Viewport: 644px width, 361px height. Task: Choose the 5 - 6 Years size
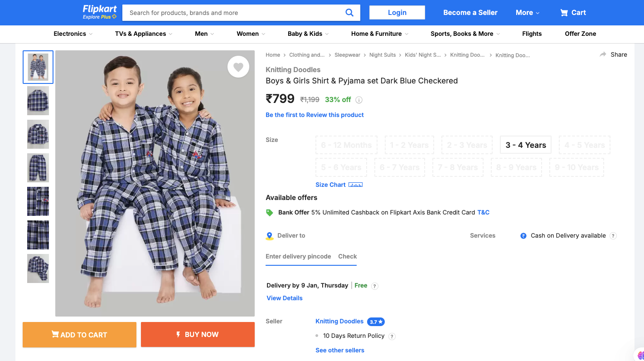click(x=341, y=167)
